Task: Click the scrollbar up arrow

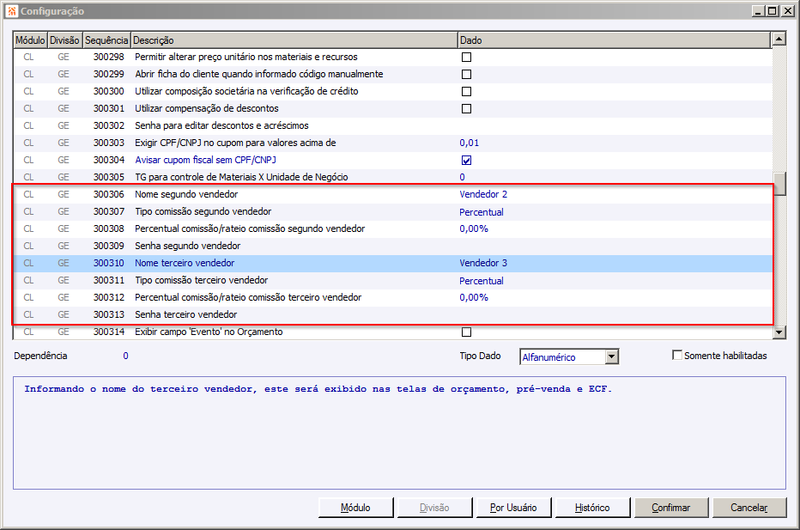Action: pyautogui.click(x=779, y=39)
